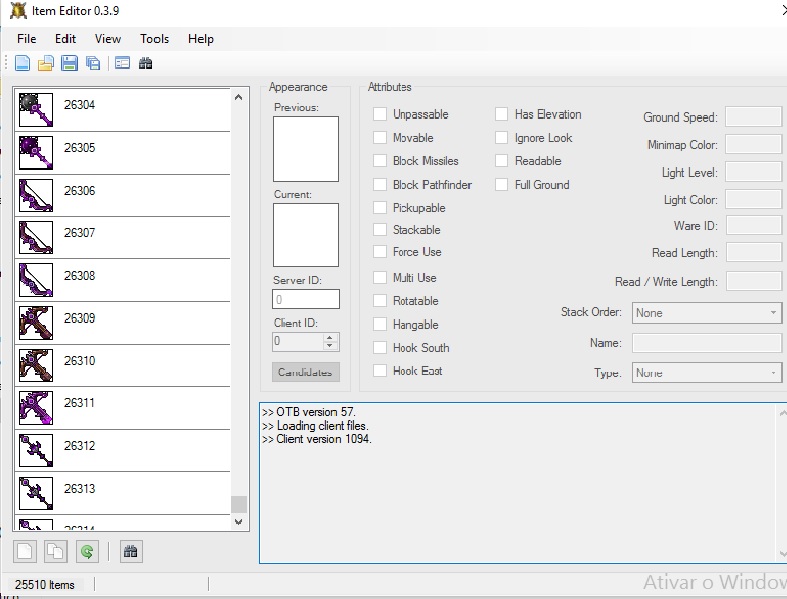Click the binoculars Find button below item list
787x599 pixels.
(x=130, y=551)
